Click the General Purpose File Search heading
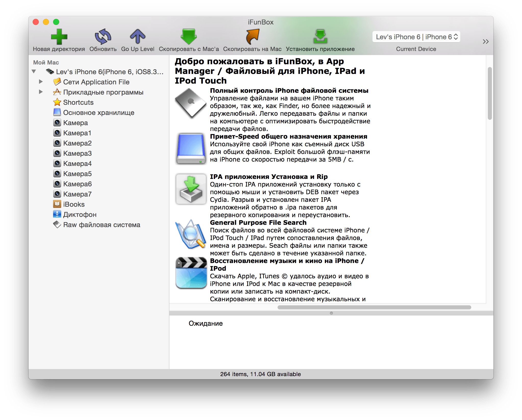The image size is (522, 420). (x=258, y=222)
